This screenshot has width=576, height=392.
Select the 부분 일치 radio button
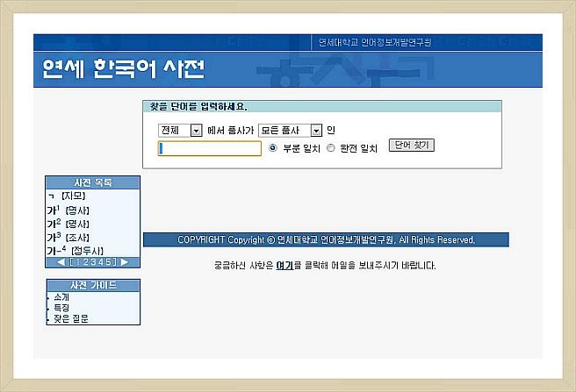tap(272, 148)
